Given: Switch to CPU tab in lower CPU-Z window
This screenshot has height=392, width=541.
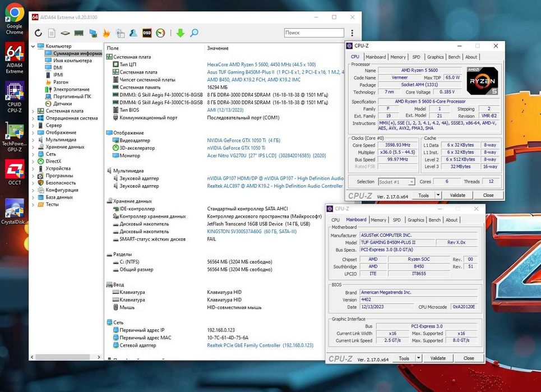Looking at the screenshot, I should (335, 220).
